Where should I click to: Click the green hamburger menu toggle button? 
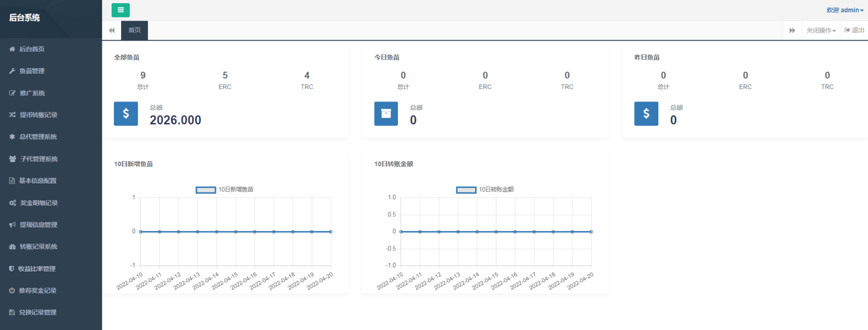coord(121,10)
